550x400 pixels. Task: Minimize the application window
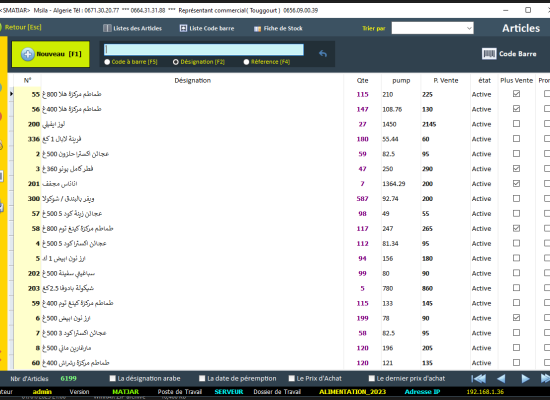tap(505, 10)
